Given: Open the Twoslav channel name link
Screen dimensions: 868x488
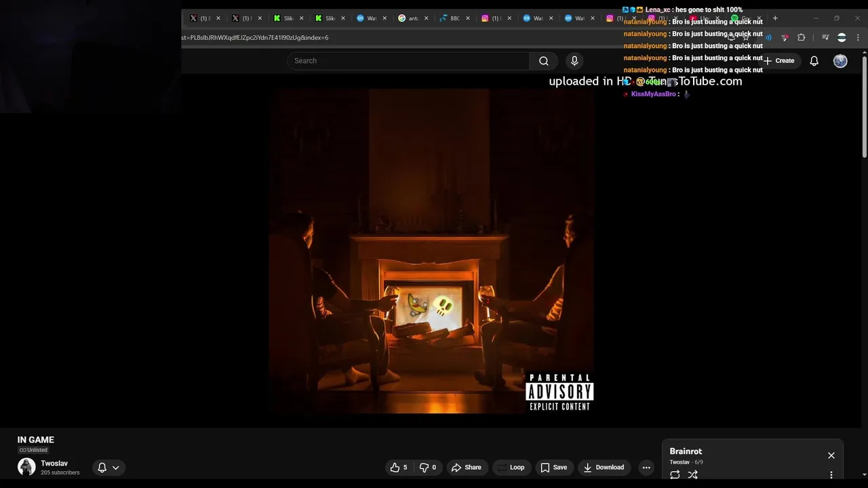Looking at the screenshot, I should [54, 464].
